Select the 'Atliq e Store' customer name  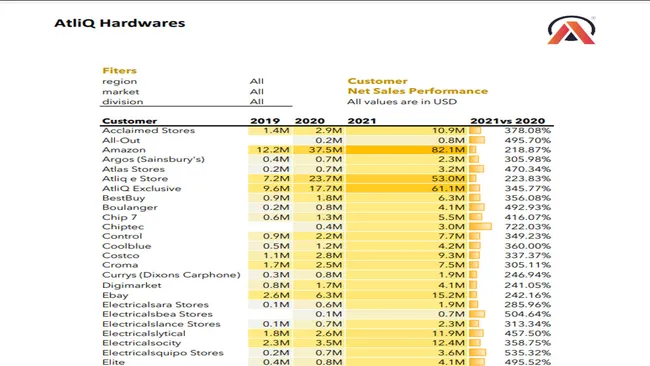(135, 179)
